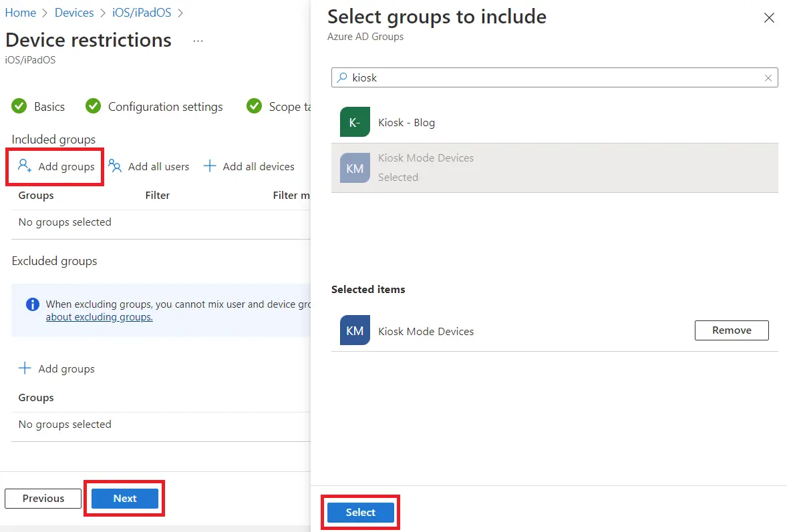Open the ellipsis menu beside Device restrictions

click(198, 41)
